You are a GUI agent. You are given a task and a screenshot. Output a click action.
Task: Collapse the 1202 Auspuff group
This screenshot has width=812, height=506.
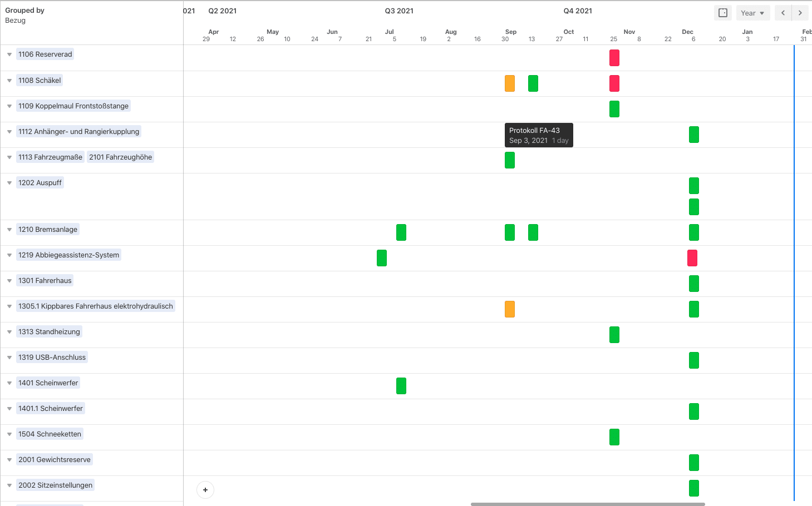9,183
